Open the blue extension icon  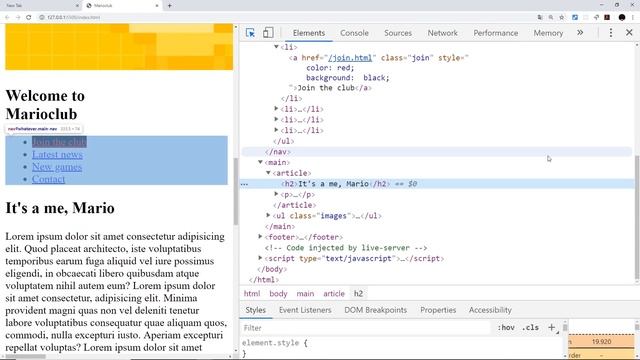(575, 17)
